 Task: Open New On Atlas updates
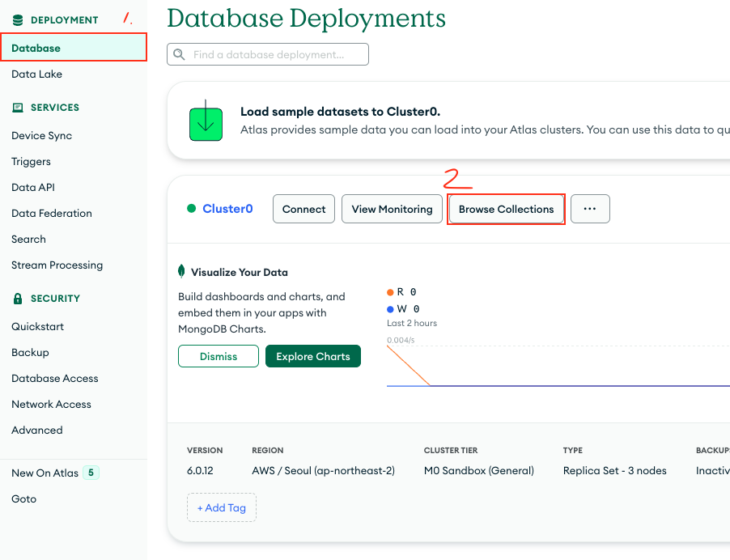[45, 473]
